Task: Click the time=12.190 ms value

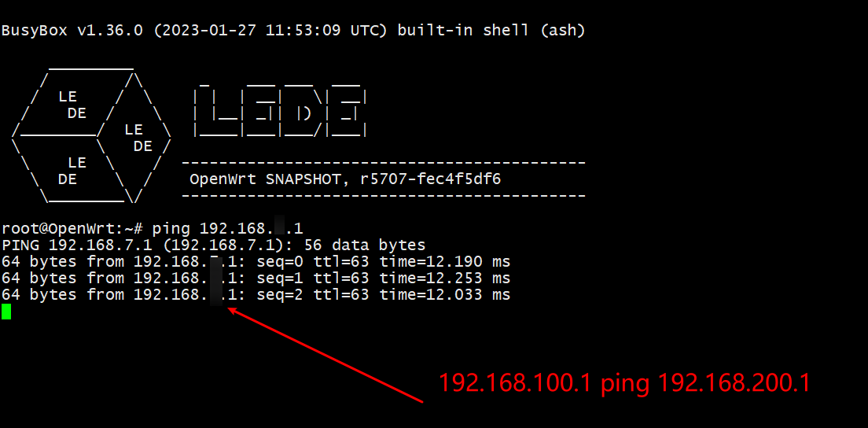Action: point(444,261)
